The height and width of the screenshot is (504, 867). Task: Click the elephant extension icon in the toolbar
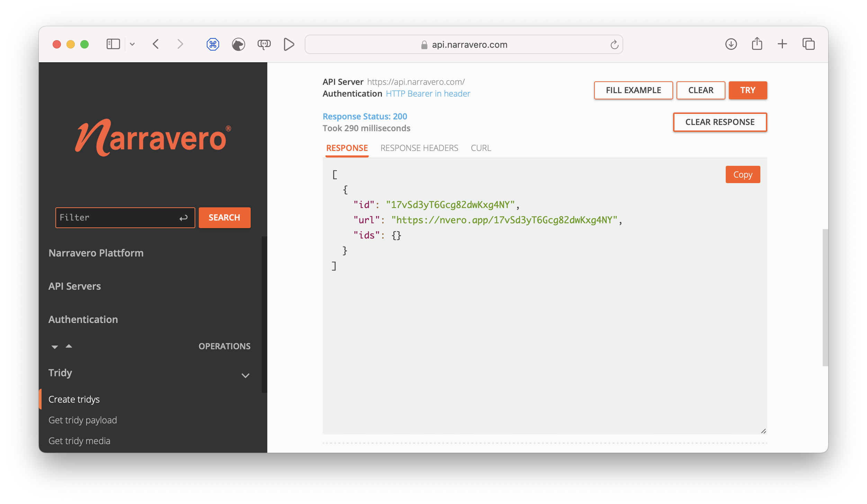tap(264, 44)
